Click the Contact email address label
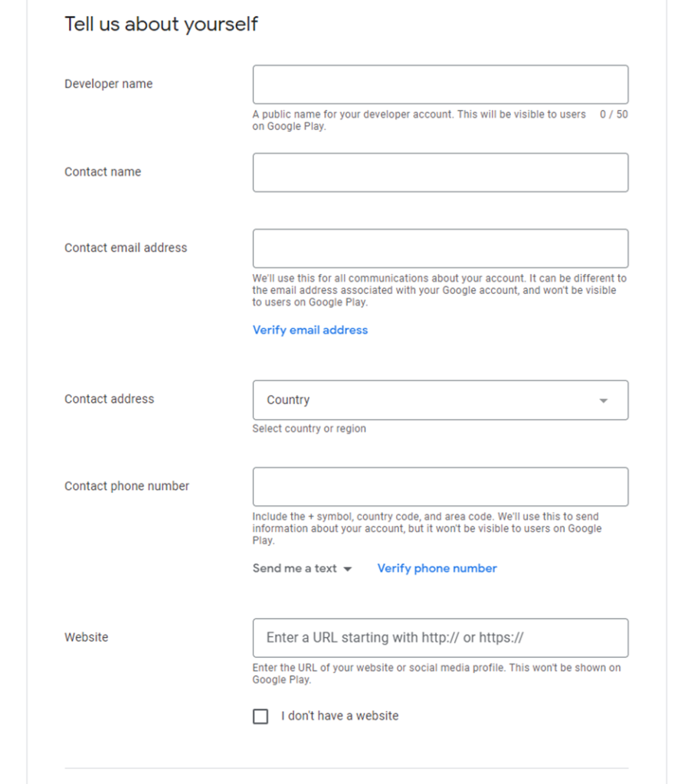 (x=126, y=248)
